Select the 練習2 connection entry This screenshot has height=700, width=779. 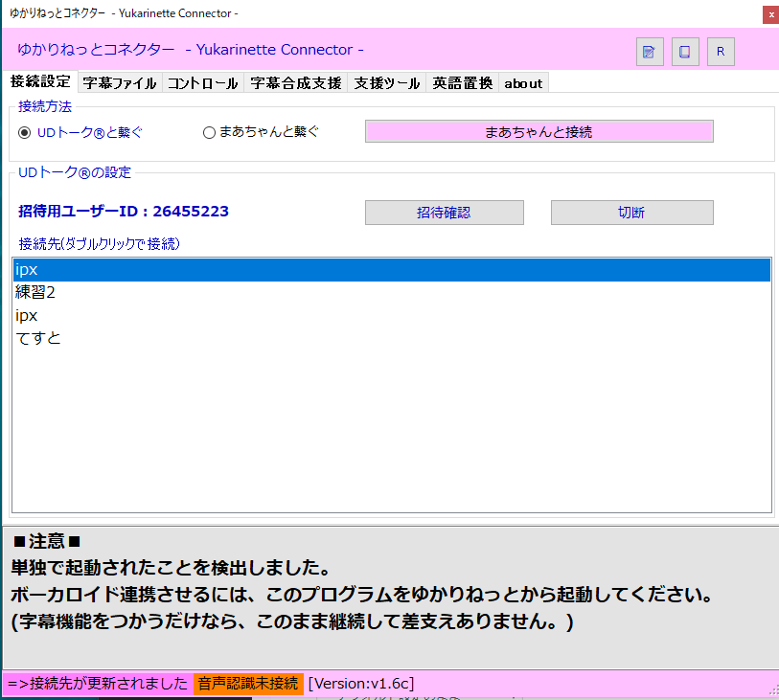pos(392,292)
